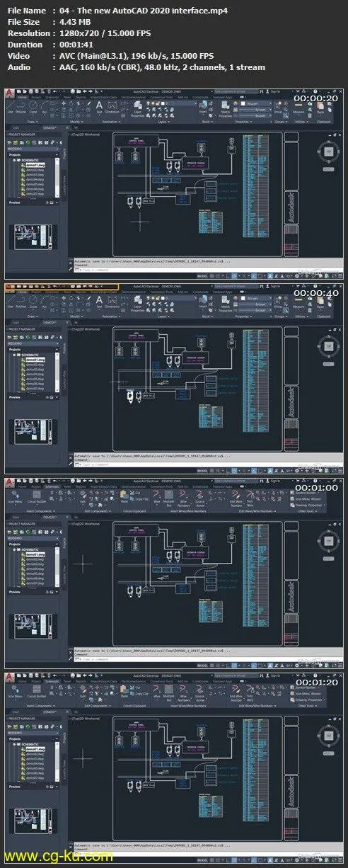Select demo04.dwg in the 00:01:00 frame
This screenshot has height=868, width=348.
point(35,569)
